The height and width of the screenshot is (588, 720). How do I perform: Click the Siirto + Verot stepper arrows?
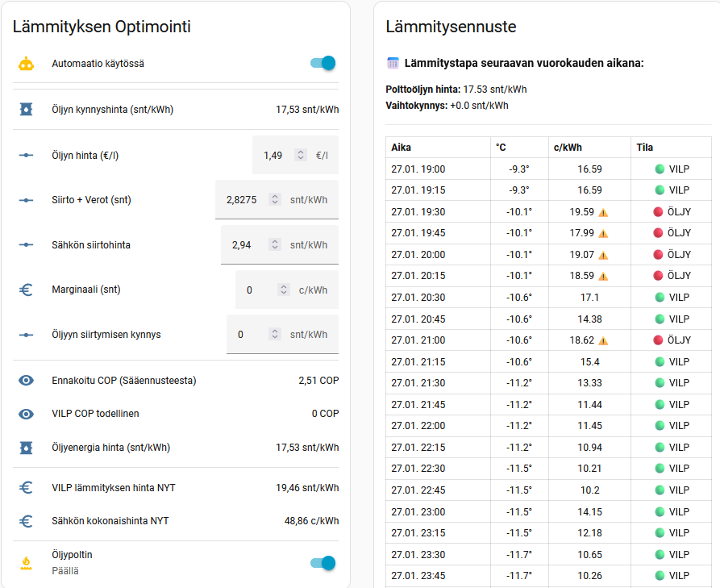[274, 199]
